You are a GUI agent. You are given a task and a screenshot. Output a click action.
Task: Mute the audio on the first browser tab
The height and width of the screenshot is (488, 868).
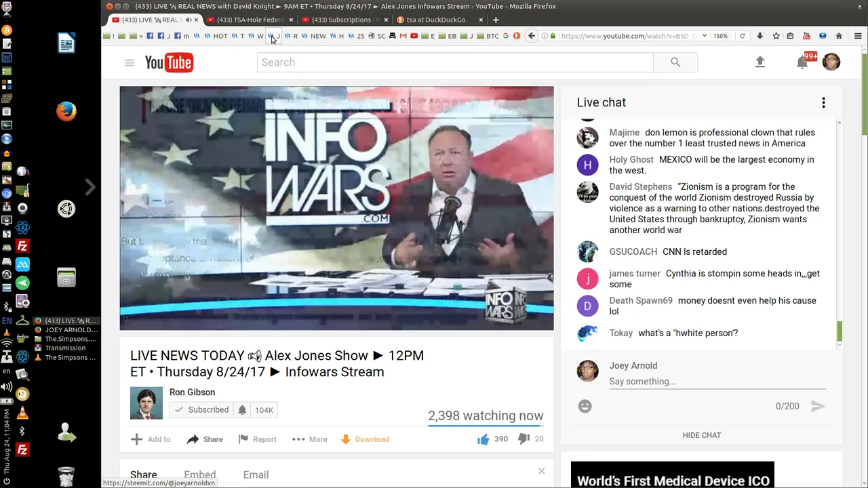[188, 20]
